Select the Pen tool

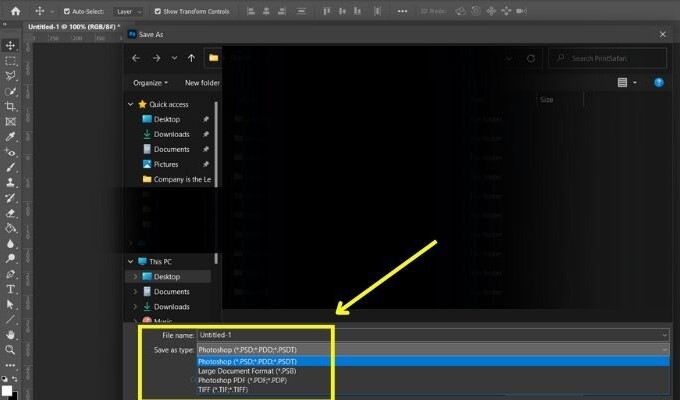10,274
